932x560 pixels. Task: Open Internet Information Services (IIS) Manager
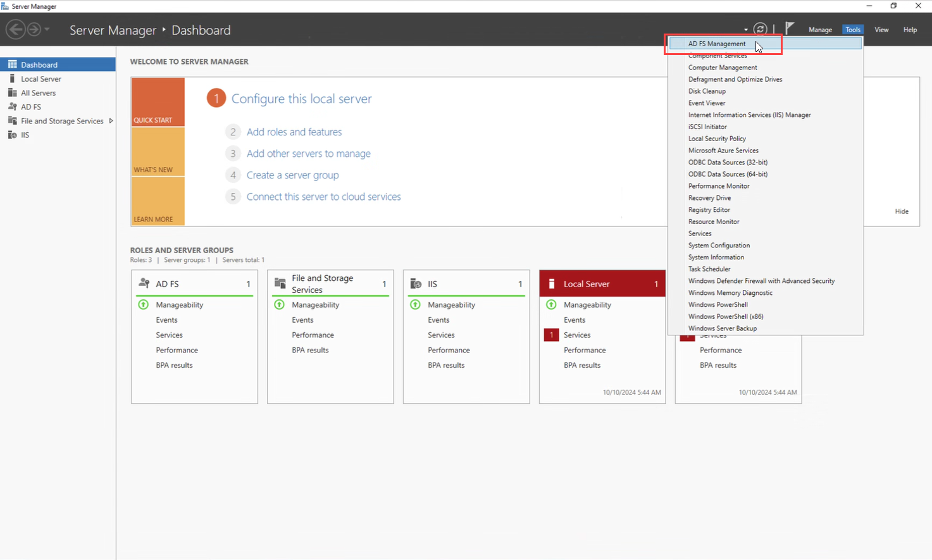coord(766,115)
